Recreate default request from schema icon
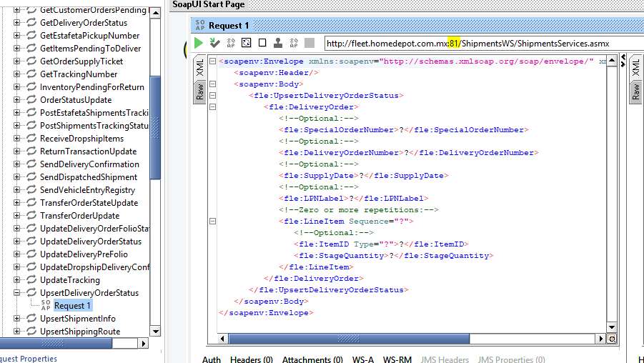This screenshot has height=363, width=644. point(247,43)
